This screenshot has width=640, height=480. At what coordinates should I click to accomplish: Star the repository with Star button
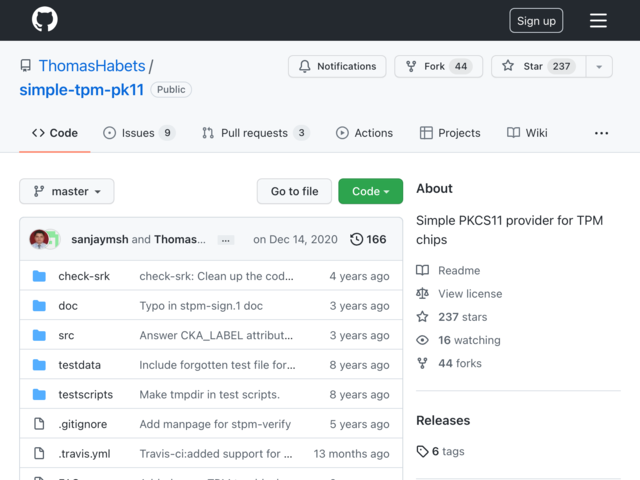(x=538, y=66)
